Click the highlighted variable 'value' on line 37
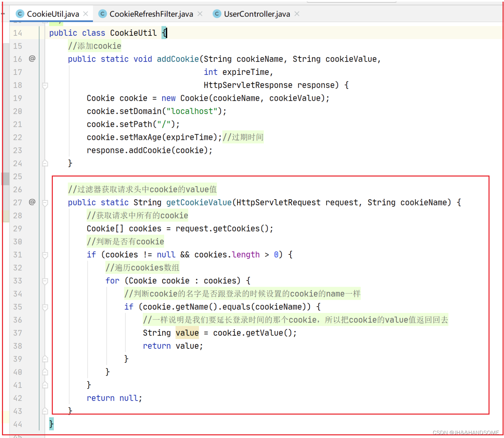Viewport: 504px width, 438px height. [187, 333]
